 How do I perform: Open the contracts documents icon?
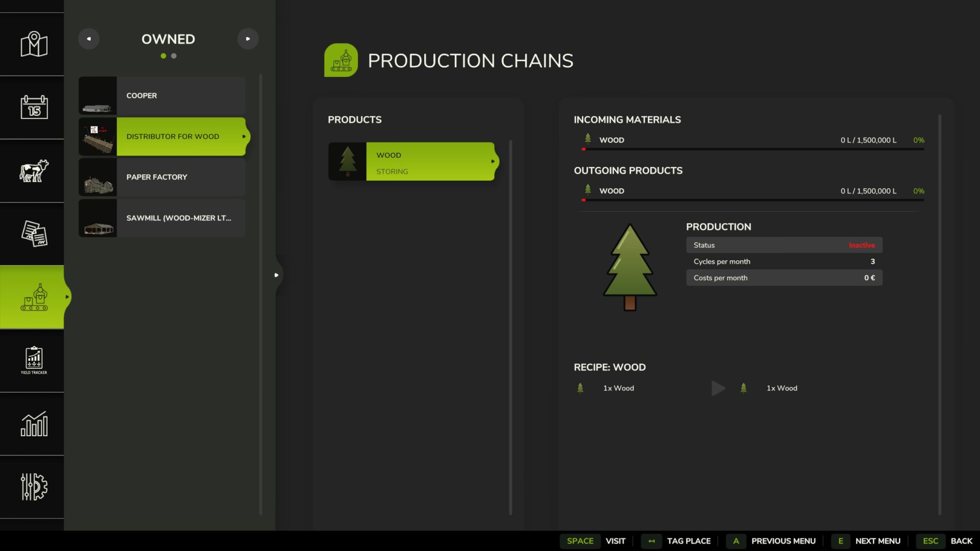[34, 234]
